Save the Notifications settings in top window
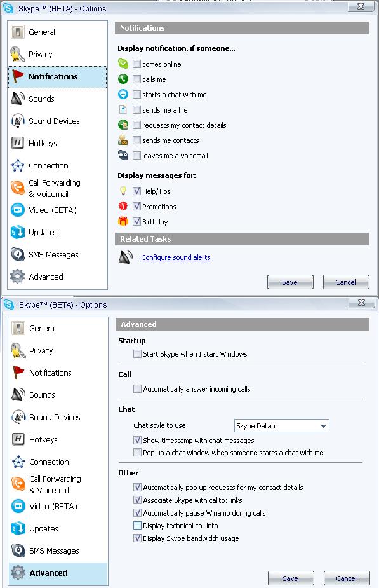379x588 pixels. coord(290,282)
